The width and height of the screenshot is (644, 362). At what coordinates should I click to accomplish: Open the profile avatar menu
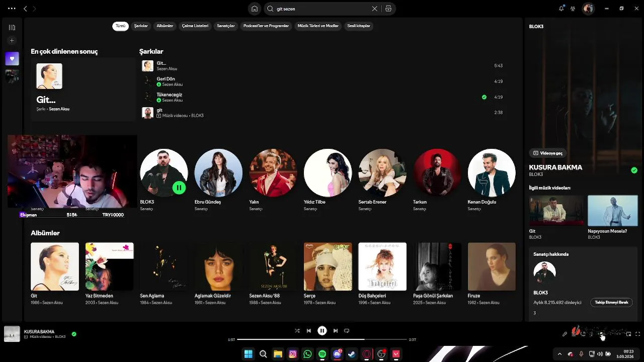588,9
